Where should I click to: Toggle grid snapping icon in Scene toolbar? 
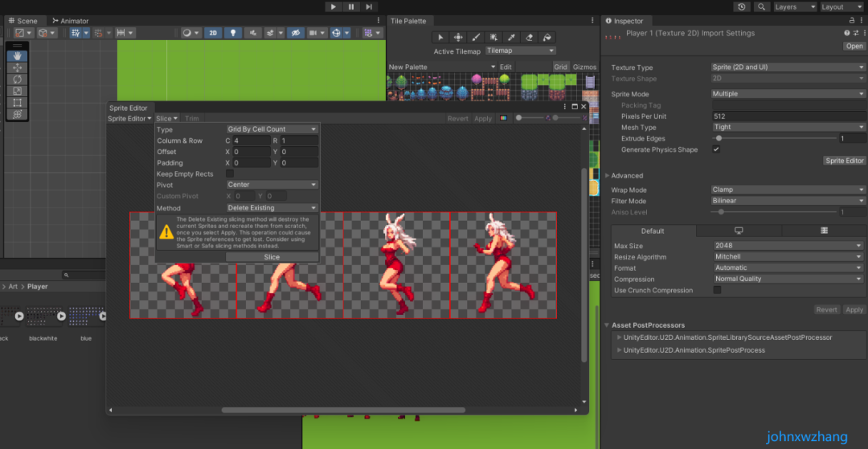[99, 33]
